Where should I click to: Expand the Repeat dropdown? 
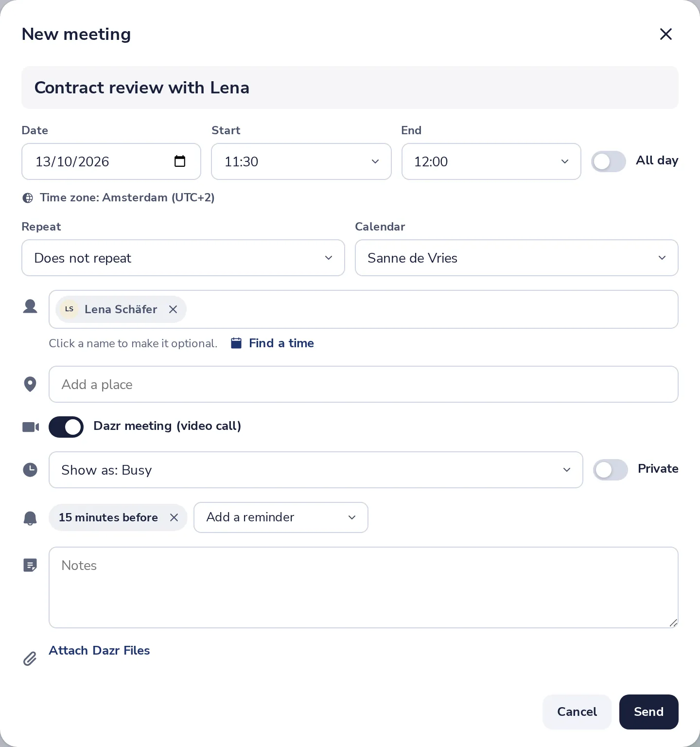tap(183, 258)
